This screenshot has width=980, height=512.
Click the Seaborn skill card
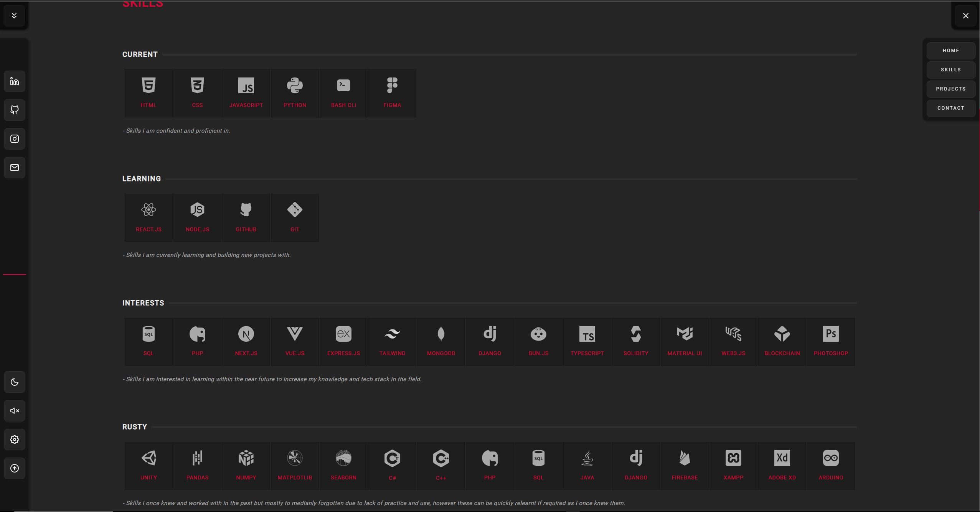[343, 466]
